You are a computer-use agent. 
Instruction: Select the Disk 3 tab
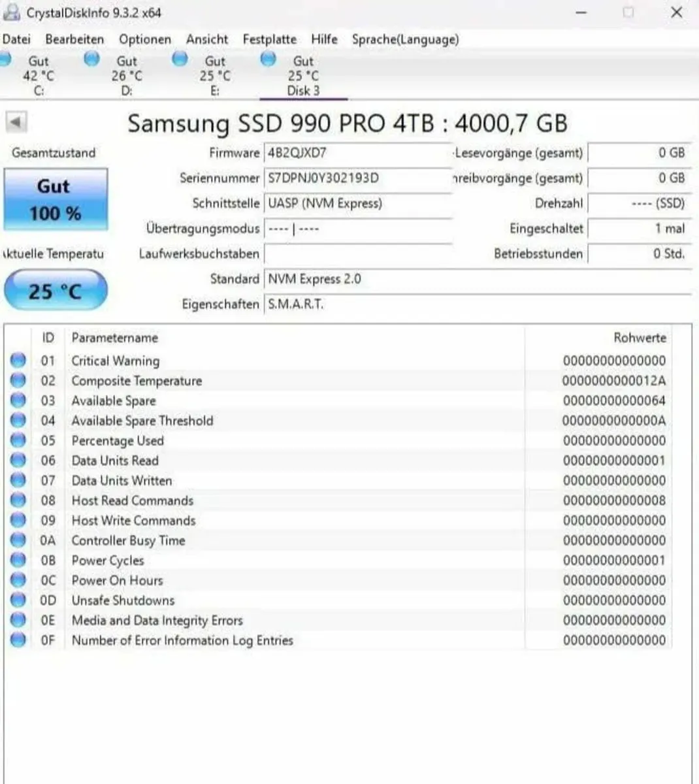[x=303, y=75]
